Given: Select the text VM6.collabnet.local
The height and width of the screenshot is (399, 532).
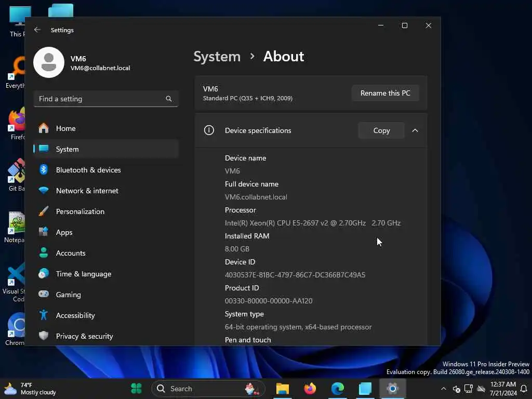Looking at the screenshot, I should [256, 197].
